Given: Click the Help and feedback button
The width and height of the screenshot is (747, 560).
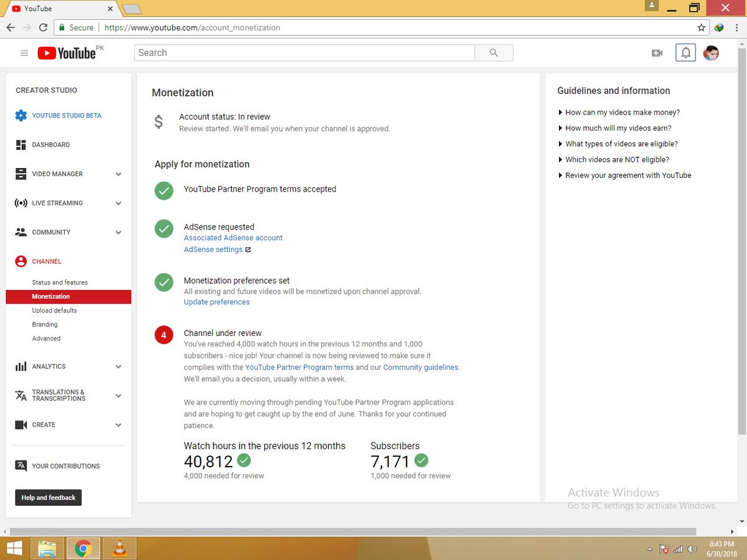Looking at the screenshot, I should point(49,498).
